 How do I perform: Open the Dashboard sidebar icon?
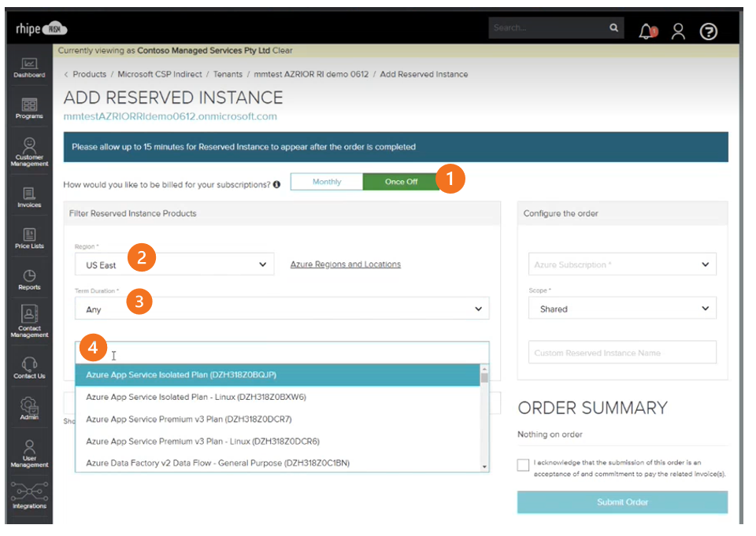29,68
